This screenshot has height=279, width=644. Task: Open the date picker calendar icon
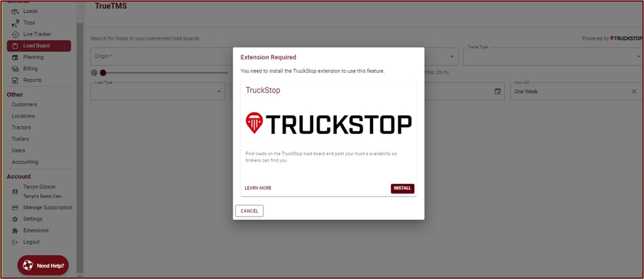point(498,92)
